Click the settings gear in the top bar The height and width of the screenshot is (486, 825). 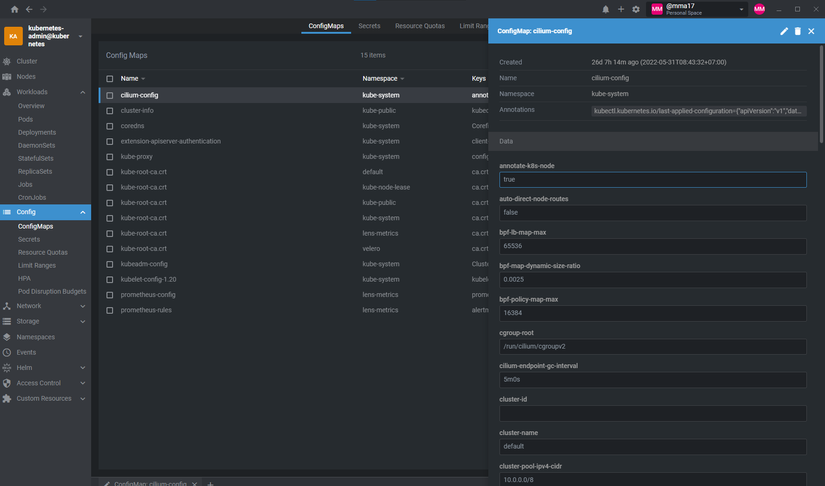(635, 9)
